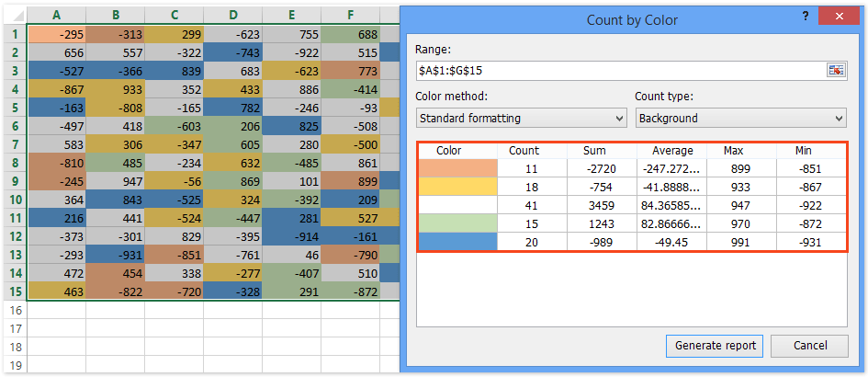
Task: Click the range selector icon
Action: 835,70
